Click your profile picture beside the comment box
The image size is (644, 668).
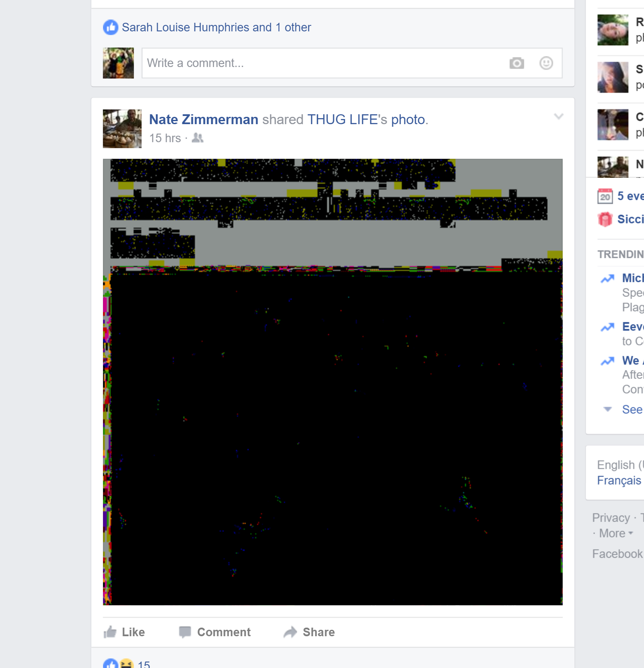tap(118, 63)
